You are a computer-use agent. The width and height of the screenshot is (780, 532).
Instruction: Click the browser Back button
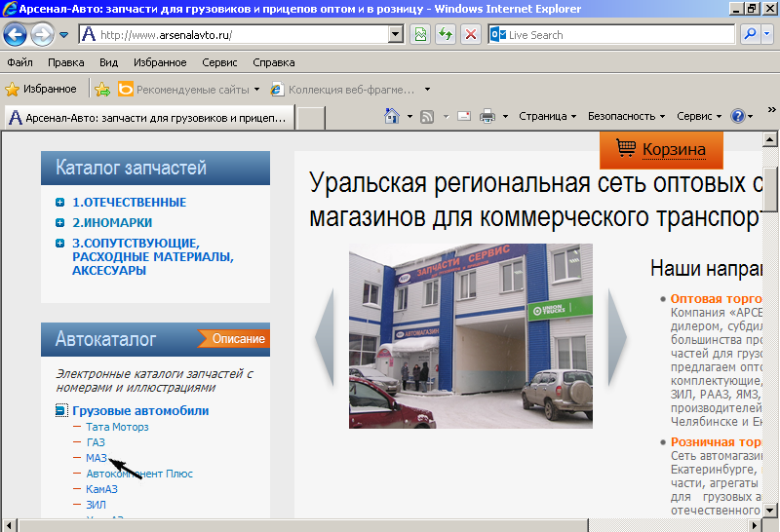click(x=15, y=35)
